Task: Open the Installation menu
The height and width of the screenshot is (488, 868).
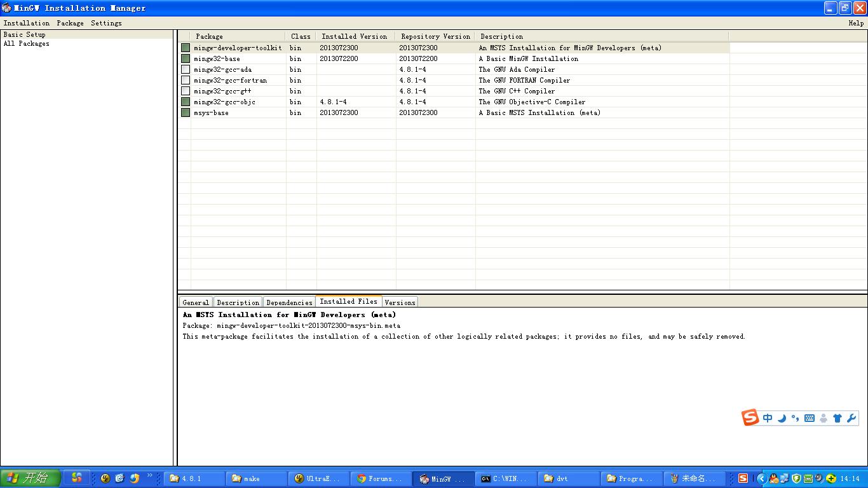Action: tap(27, 23)
